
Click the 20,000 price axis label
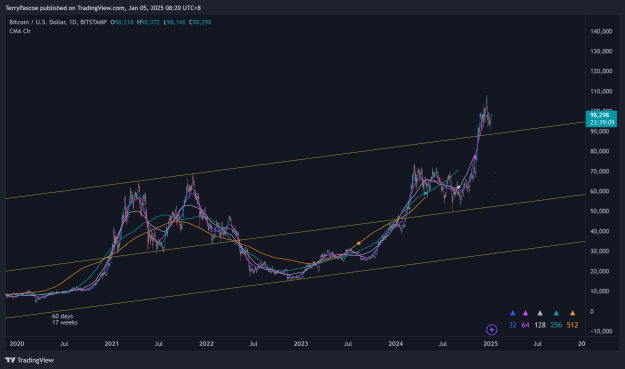tap(599, 271)
